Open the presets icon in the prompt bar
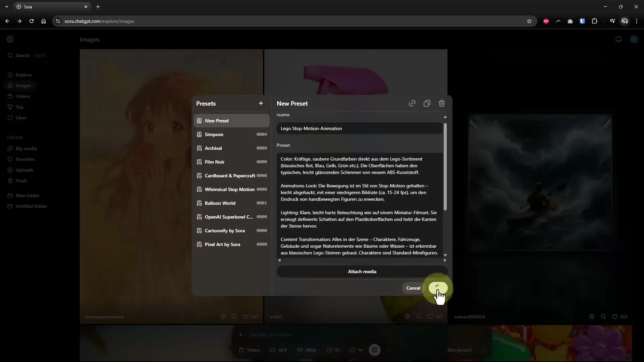This screenshot has height=362, width=644. [375, 350]
